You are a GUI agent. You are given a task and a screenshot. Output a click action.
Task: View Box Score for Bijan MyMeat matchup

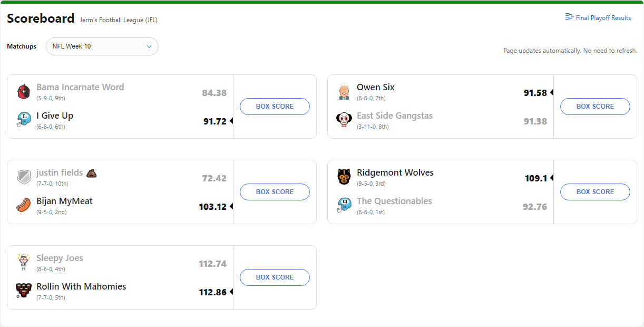(x=275, y=192)
